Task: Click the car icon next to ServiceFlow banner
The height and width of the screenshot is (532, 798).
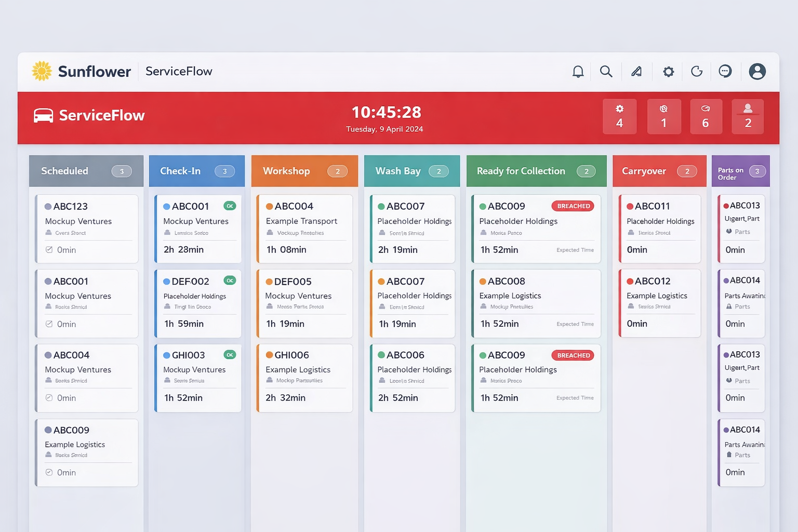Action: coord(44,115)
